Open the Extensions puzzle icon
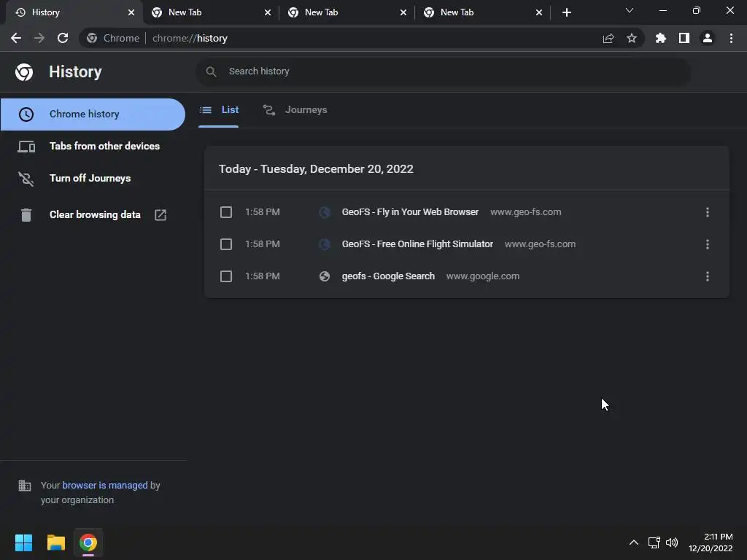Screen dimensions: 747x560 (661, 38)
